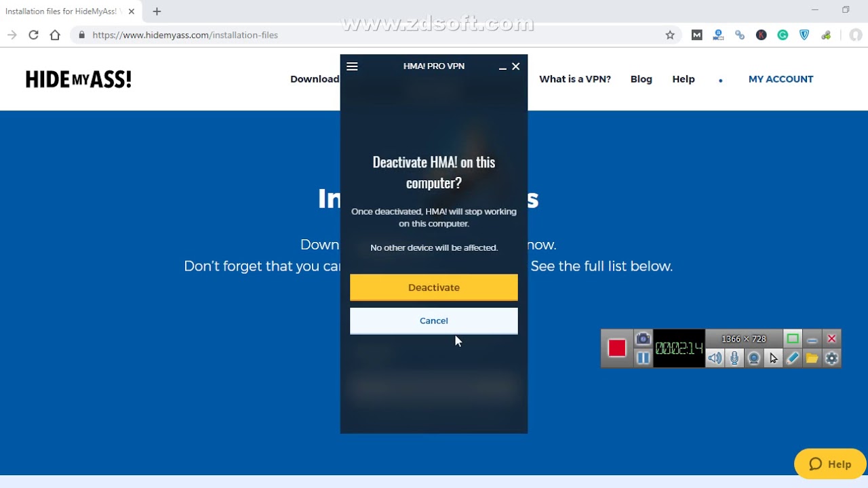Reload the current browser page

(33, 35)
